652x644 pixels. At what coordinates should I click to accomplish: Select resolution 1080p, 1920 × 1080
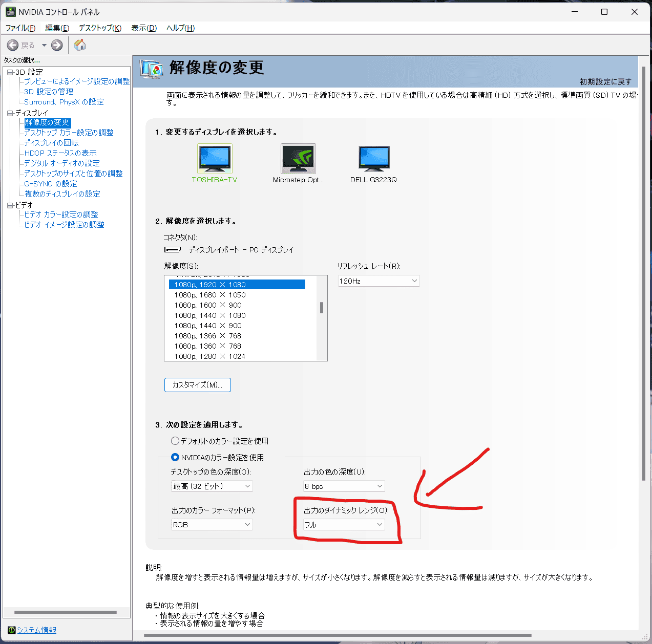click(237, 285)
